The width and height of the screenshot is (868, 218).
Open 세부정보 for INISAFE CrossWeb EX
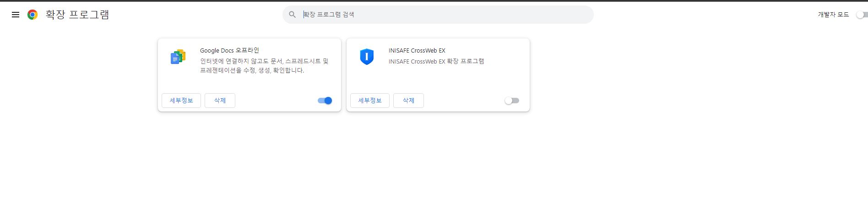point(370,101)
